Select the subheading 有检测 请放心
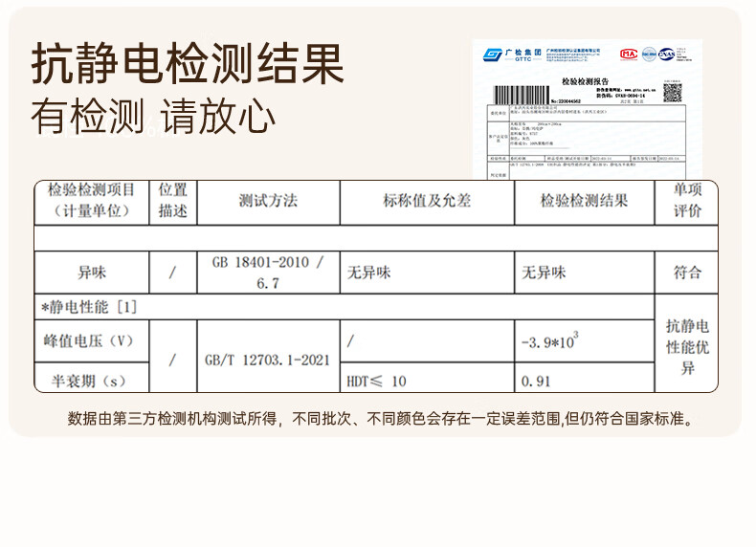This screenshot has height=547, width=756. tap(153, 116)
